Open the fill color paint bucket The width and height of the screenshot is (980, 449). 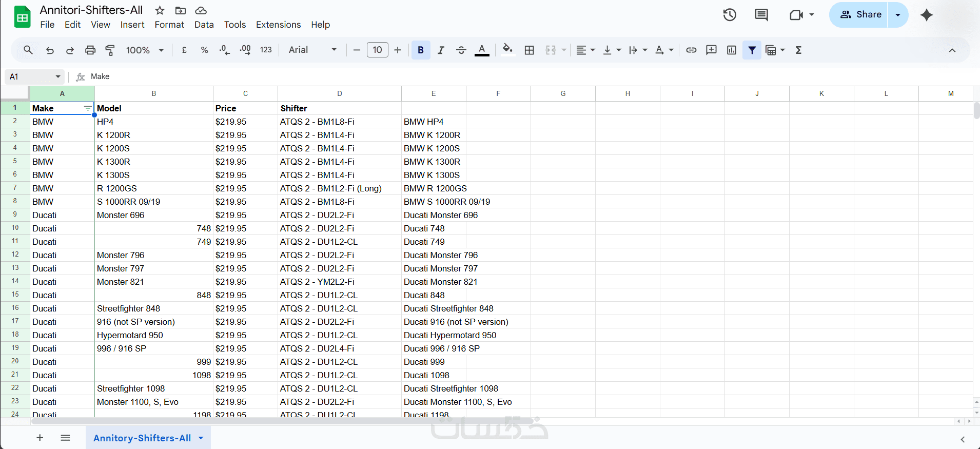[507, 50]
